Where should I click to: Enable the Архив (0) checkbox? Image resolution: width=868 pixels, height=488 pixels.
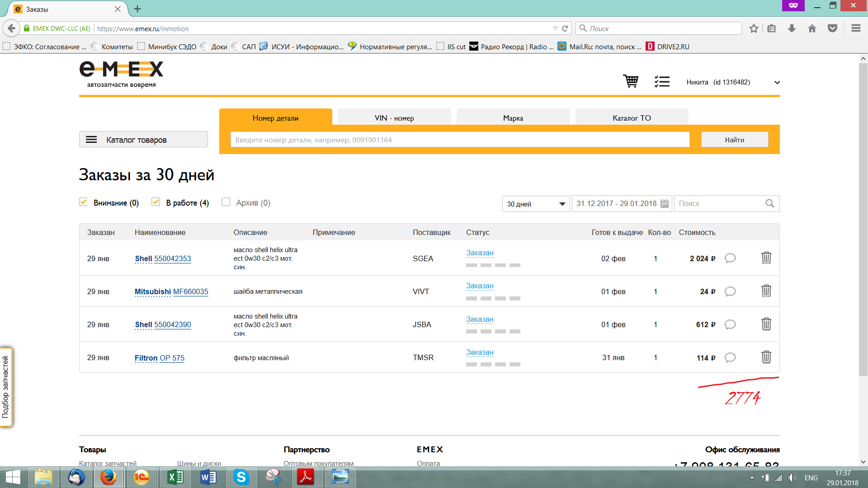(226, 202)
